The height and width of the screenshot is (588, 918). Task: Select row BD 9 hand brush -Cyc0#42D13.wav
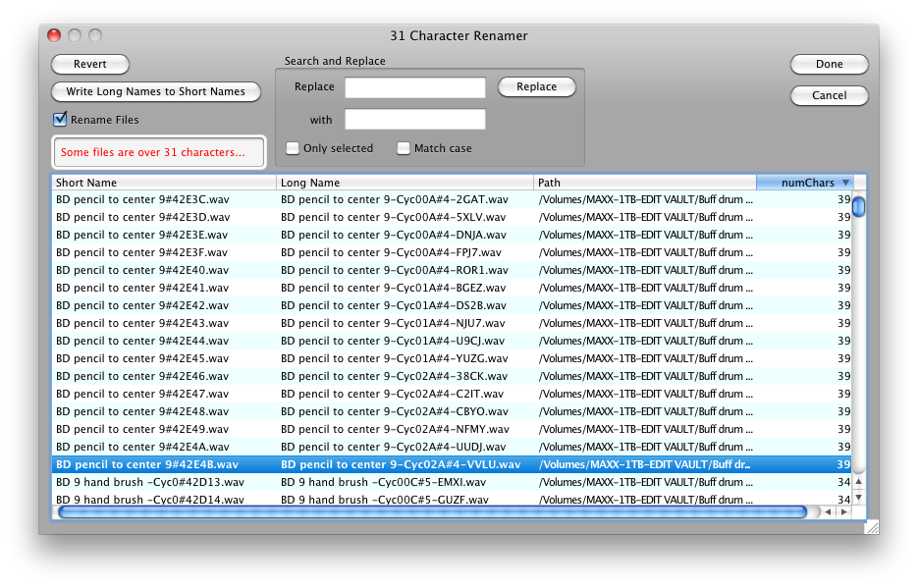pos(150,482)
